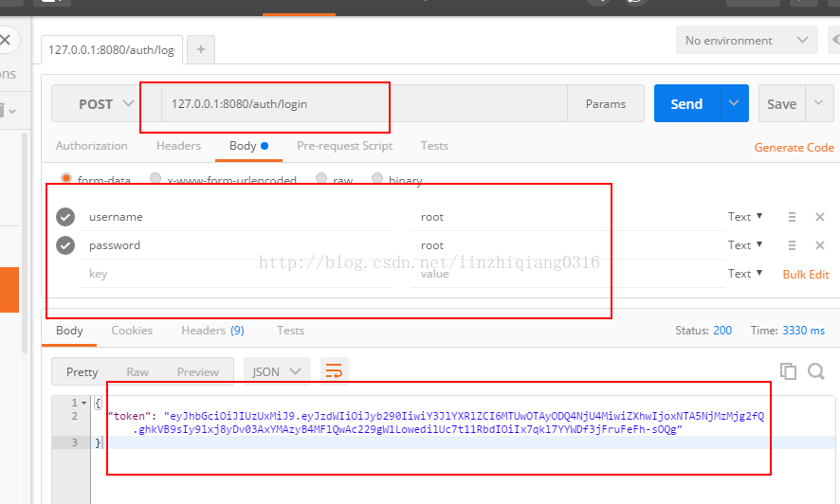840x504 pixels.
Task: Open the JSON format dropdown
Action: click(277, 371)
